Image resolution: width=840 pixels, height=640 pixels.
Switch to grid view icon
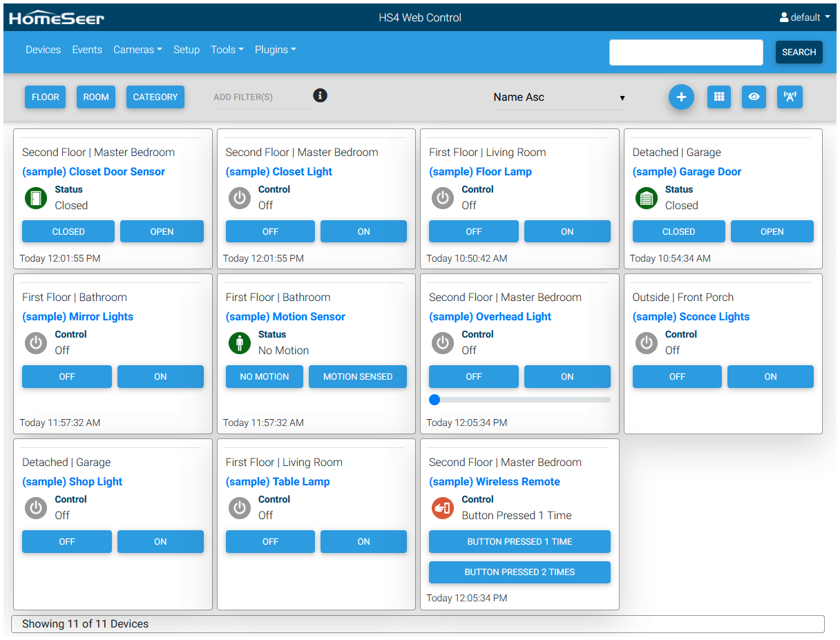[718, 97]
